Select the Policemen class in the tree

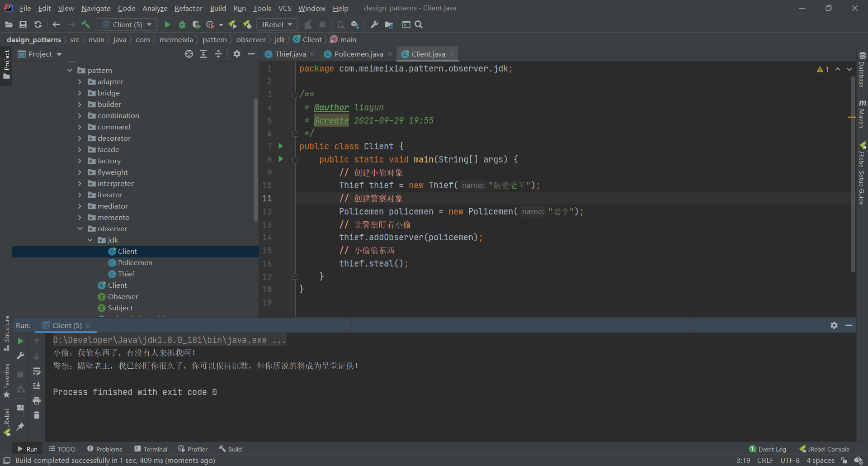135,262
